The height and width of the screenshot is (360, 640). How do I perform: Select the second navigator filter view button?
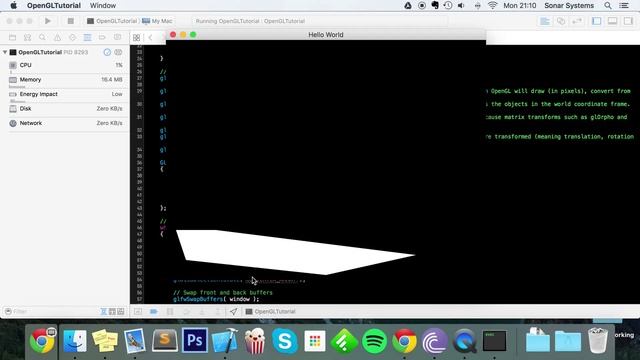[x=112, y=311]
